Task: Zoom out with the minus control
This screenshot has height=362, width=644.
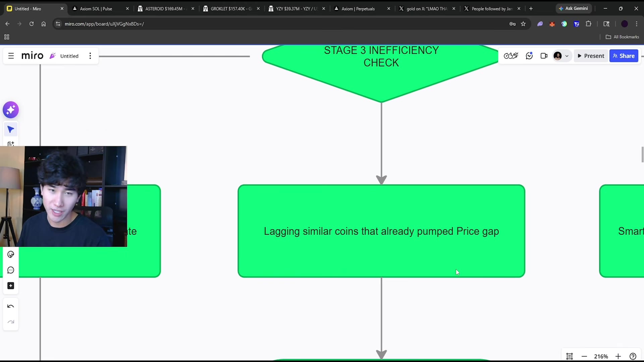Action: (x=584, y=356)
